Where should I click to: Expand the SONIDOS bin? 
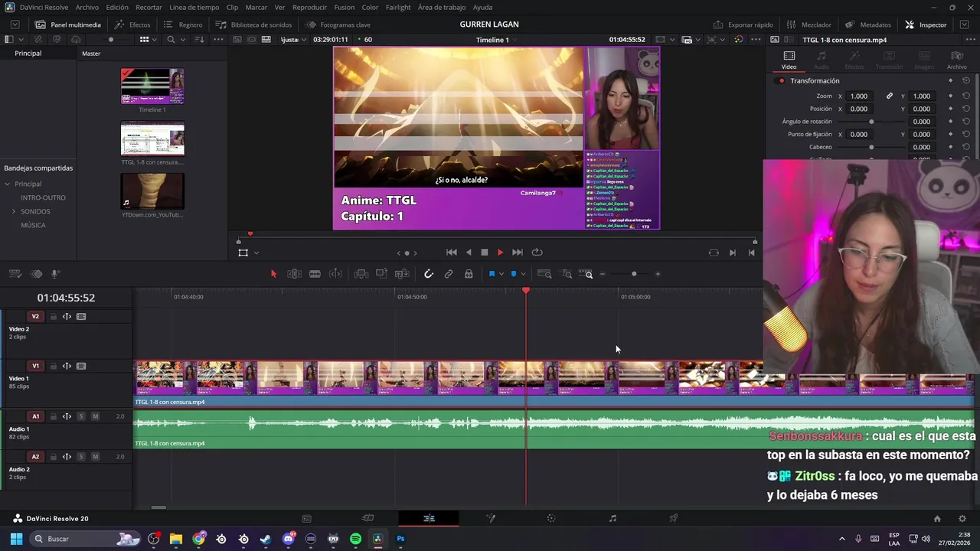(x=13, y=211)
